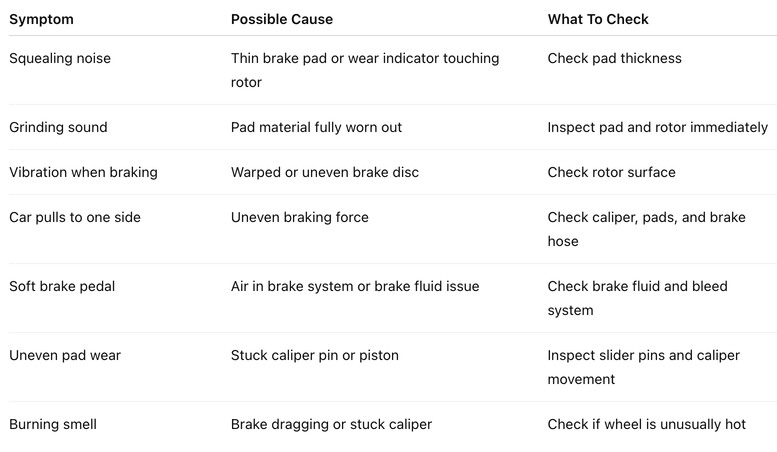Select Inspect pad and rotor immediately text
Screen dimensions: 777x452
point(658,127)
